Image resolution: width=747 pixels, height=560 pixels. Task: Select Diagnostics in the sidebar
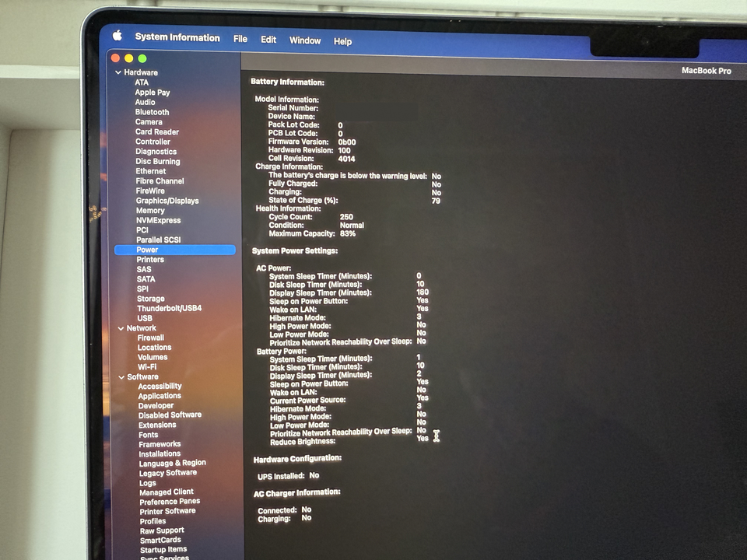click(156, 152)
